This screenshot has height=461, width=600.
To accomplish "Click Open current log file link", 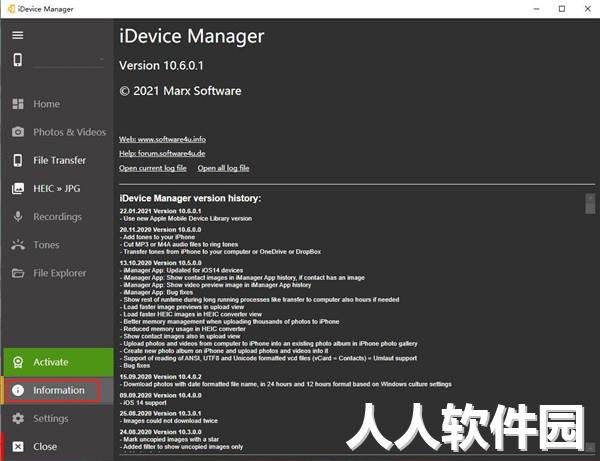I will [x=153, y=168].
